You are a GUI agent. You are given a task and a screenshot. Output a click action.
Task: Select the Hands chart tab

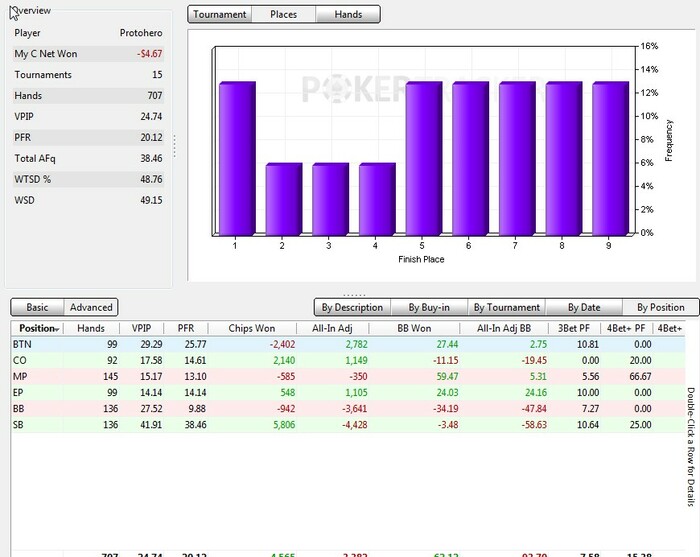348,14
